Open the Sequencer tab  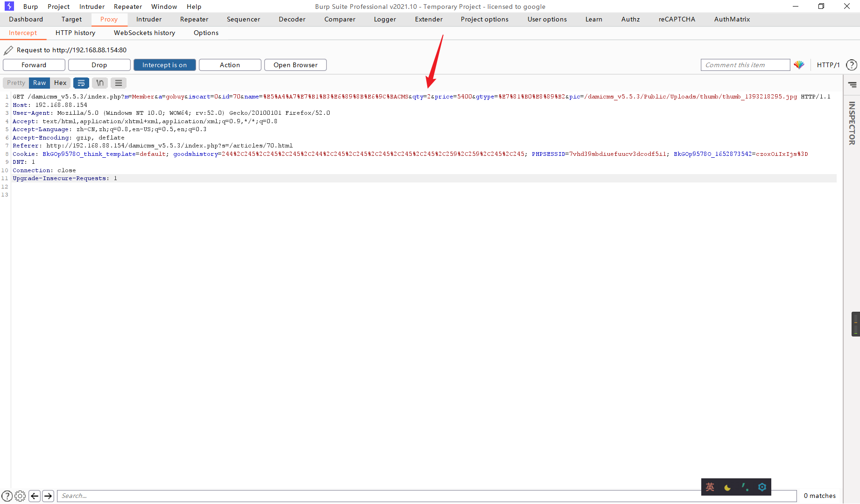pos(243,19)
